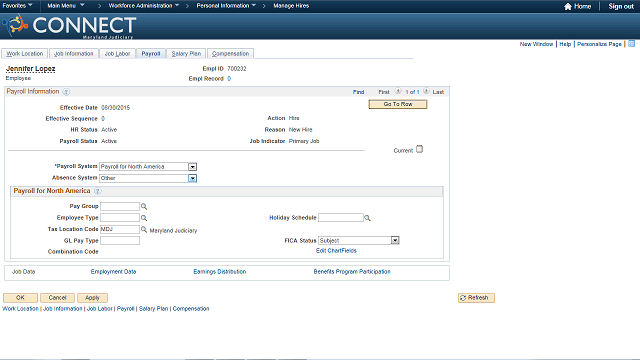Image resolution: width=640 pixels, height=360 pixels.
Task: Click the bottom Work Location footer link
Action: tap(20, 309)
